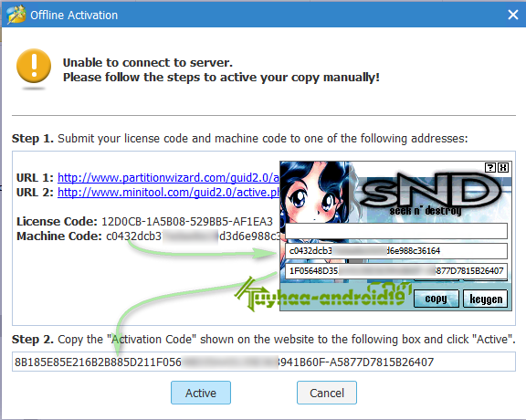The height and width of the screenshot is (420, 526).
Task: Click the keygen button in SND window
Action: (486, 299)
